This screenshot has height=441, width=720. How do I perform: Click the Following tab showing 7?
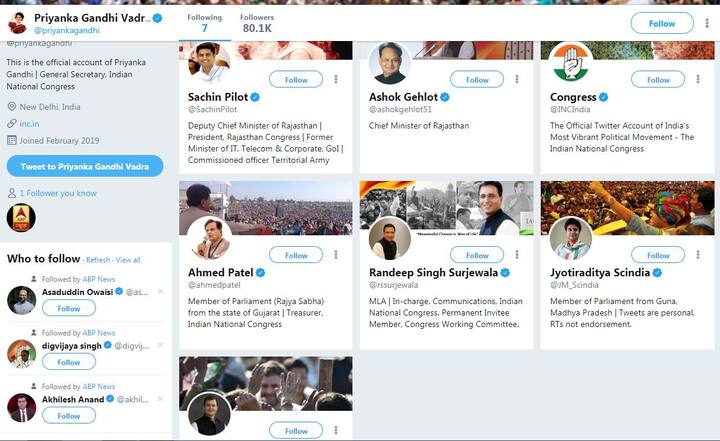pyautogui.click(x=204, y=23)
